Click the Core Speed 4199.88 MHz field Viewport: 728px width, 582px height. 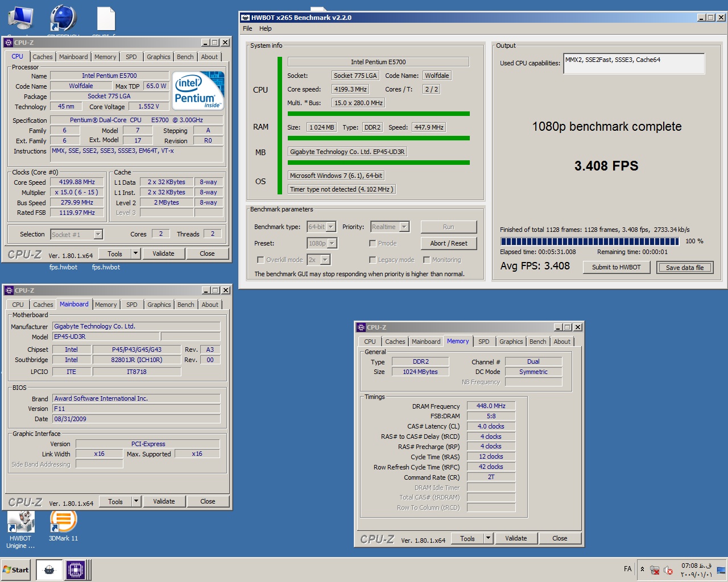pyautogui.click(x=77, y=182)
